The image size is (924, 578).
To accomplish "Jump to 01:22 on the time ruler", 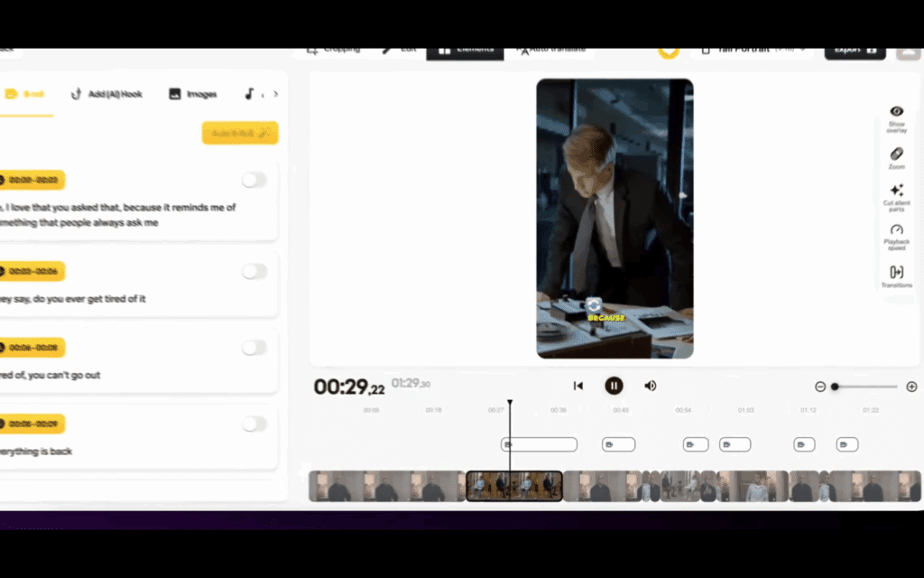I will [x=871, y=410].
